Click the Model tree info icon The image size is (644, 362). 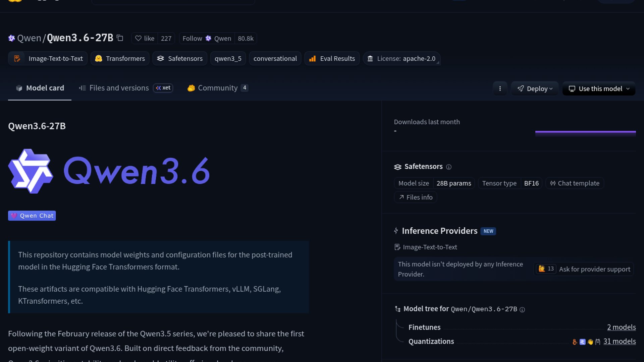pos(522,310)
